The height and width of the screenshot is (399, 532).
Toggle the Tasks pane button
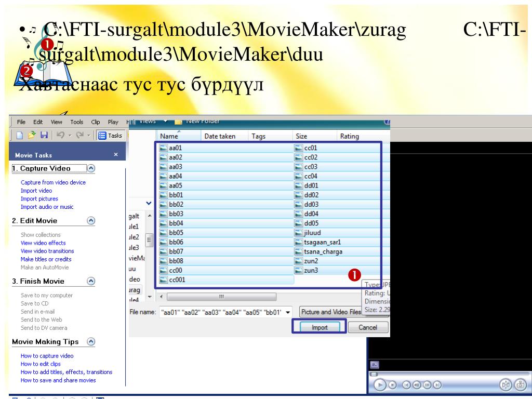click(x=110, y=136)
